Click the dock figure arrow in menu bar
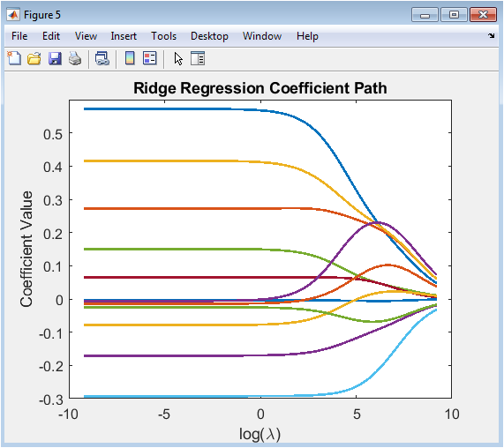The height and width of the screenshot is (448, 504). click(x=492, y=36)
